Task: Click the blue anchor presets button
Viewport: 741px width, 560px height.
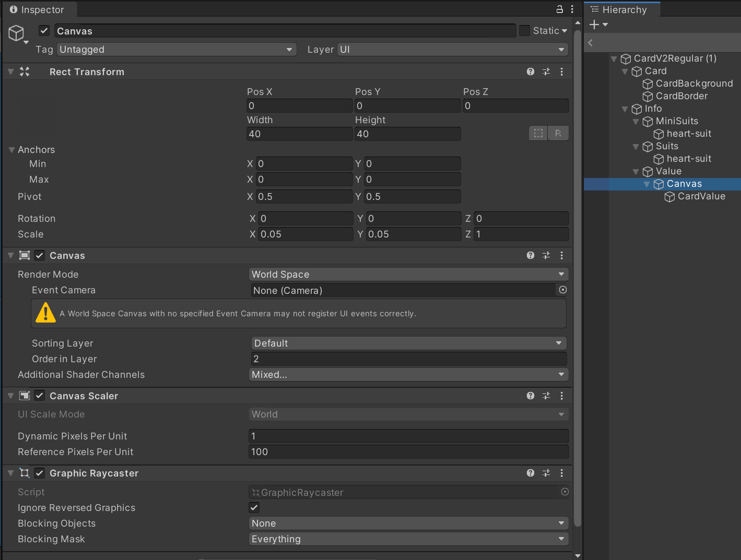Action: click(538, 133)
